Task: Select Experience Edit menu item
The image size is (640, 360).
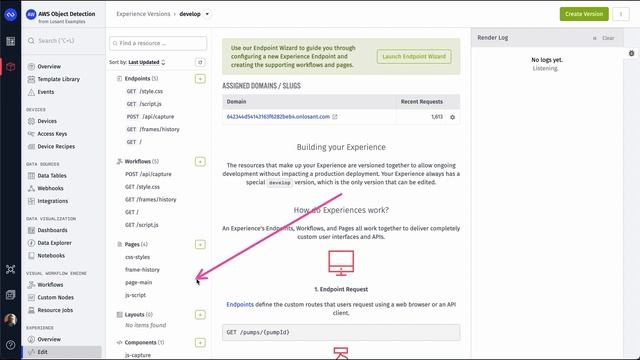Action: click(x=62, y=352)
